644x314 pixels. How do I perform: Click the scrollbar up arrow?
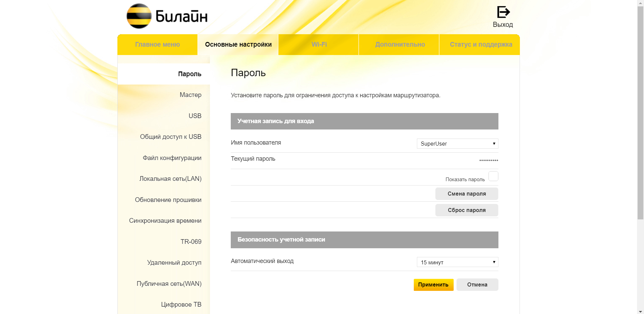tap(640, 3)
